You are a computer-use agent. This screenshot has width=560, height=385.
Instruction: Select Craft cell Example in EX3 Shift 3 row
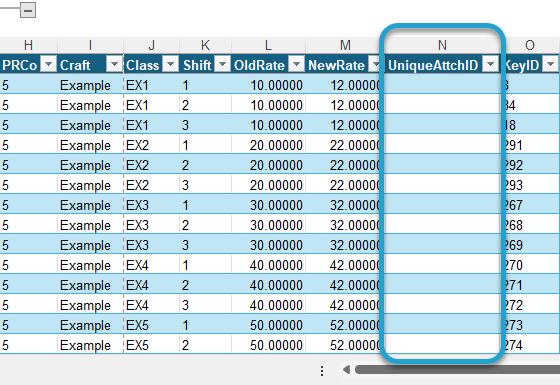(x=90, y=245)
